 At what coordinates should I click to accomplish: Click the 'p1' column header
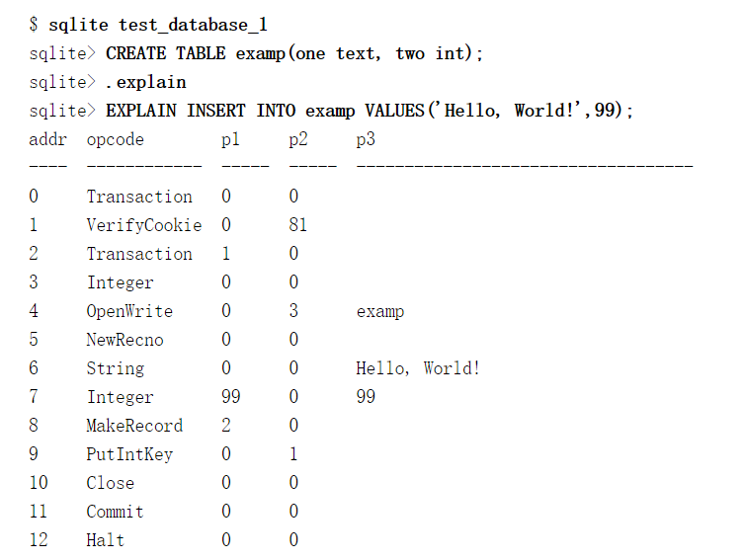point(230,139)
